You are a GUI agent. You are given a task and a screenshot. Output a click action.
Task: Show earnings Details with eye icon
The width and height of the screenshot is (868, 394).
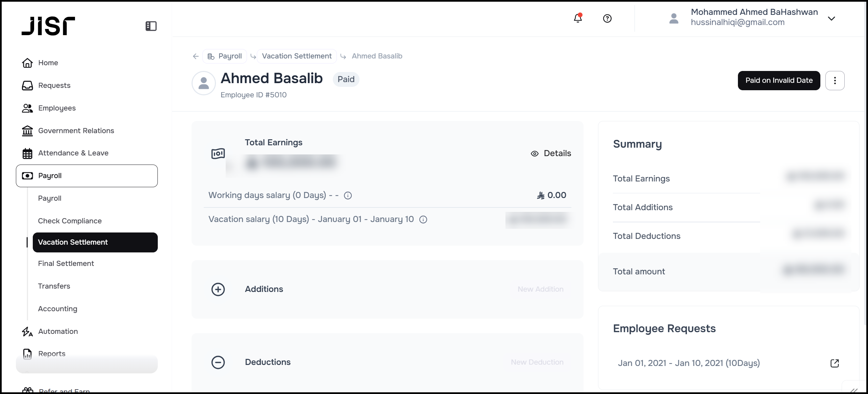coord(551,153)
